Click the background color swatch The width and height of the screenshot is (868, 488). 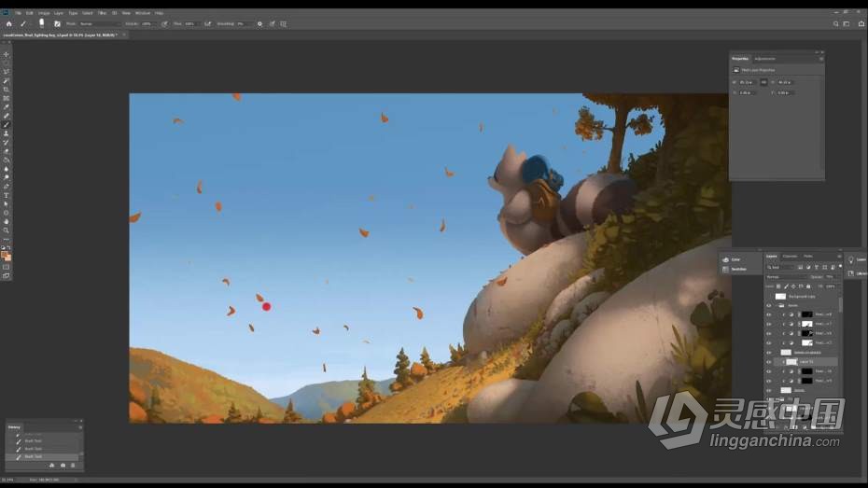coord(8,258)
